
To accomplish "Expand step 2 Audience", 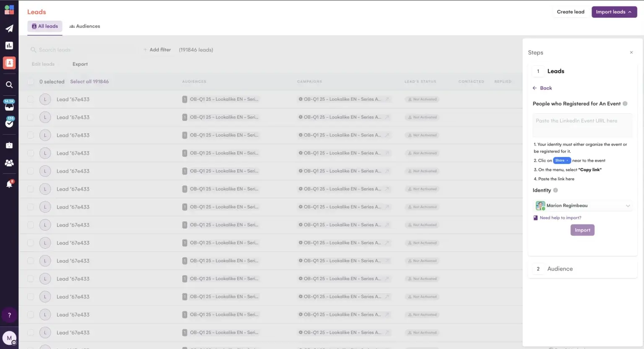I will point(583,269).
